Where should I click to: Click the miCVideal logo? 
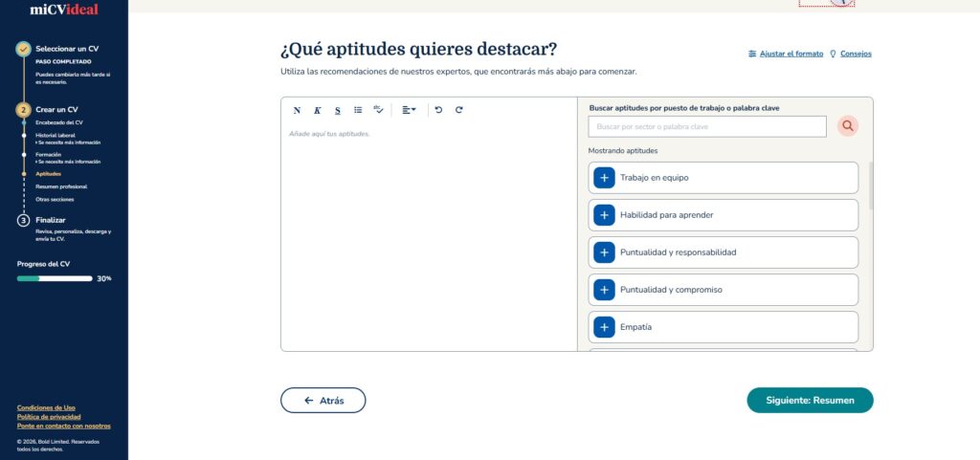click(x=64, y=10)
